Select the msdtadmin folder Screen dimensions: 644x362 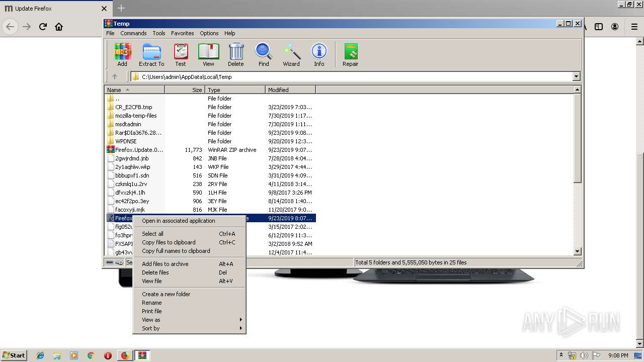click(x=128, y=124)
